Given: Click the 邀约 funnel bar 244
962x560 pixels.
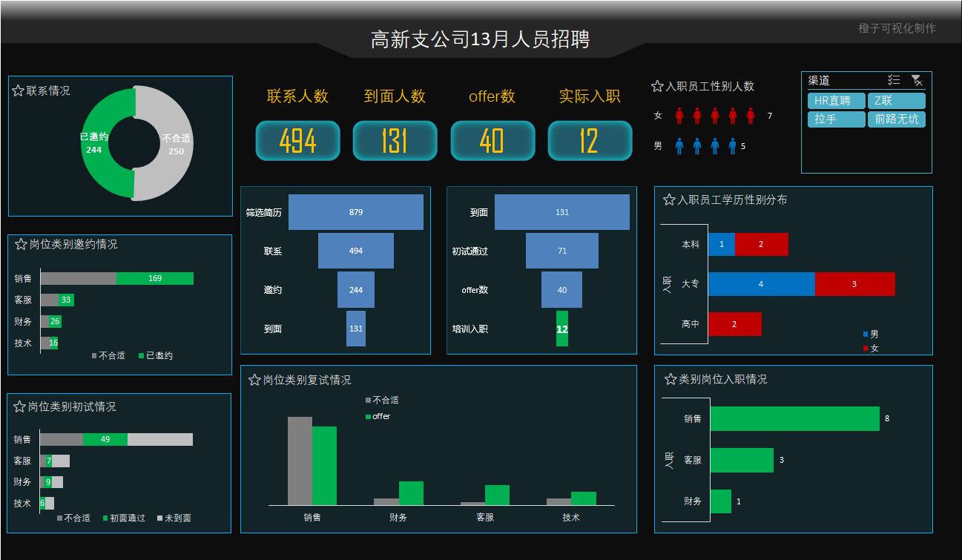Looking at the screenshot, I should point(356,289).
